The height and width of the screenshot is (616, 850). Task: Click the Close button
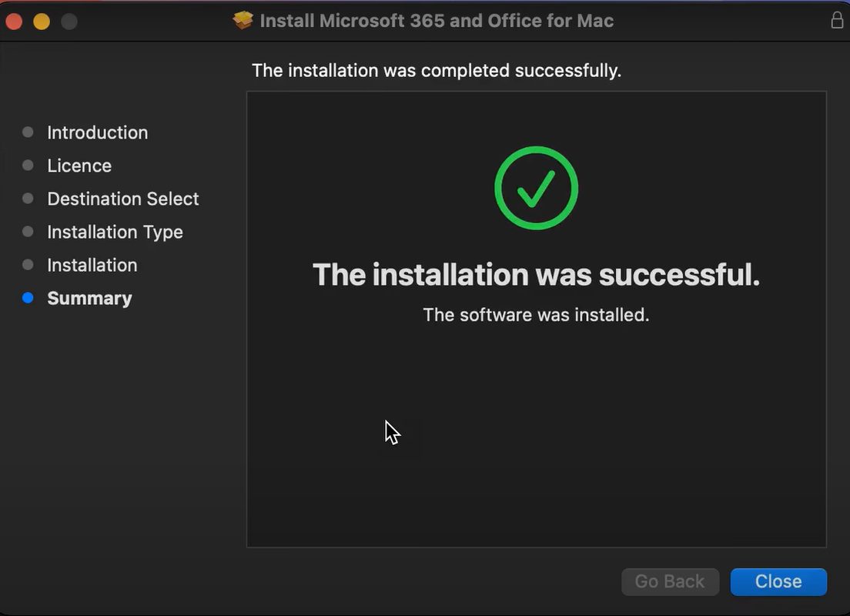[x=778, y=581]
